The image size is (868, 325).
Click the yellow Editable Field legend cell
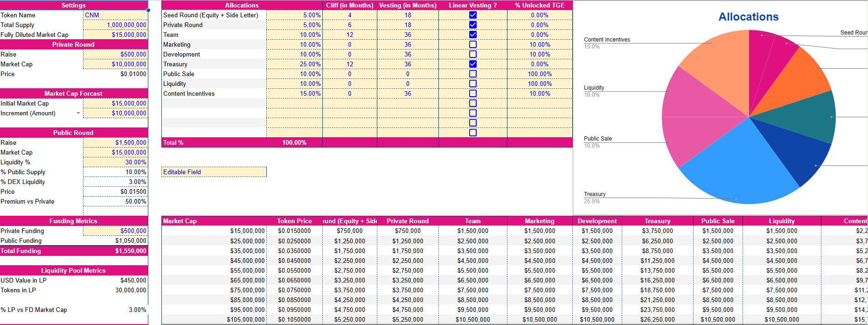(214, 172)
